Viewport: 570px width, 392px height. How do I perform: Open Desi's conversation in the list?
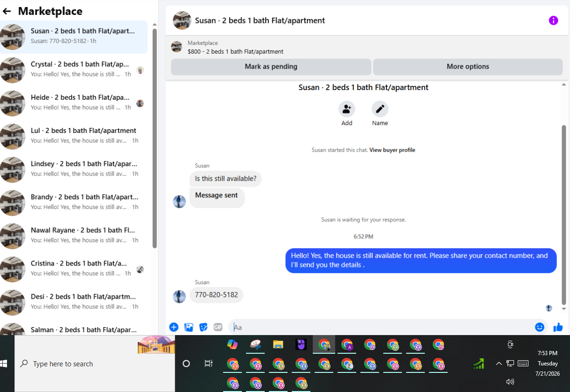coord(74,302)
